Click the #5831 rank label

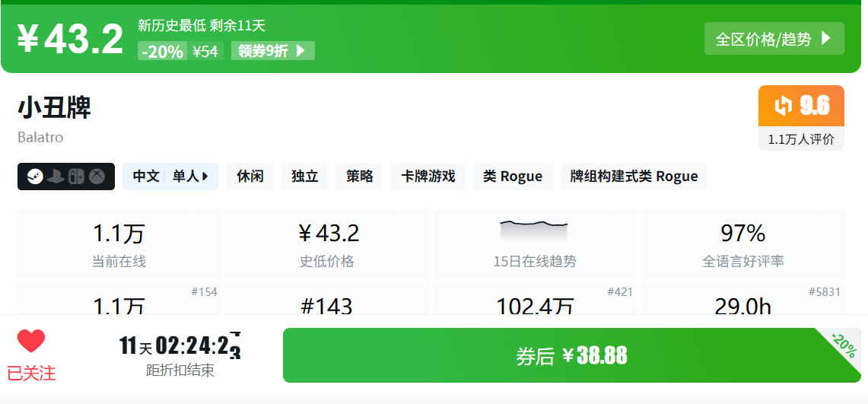click(825, 291)
